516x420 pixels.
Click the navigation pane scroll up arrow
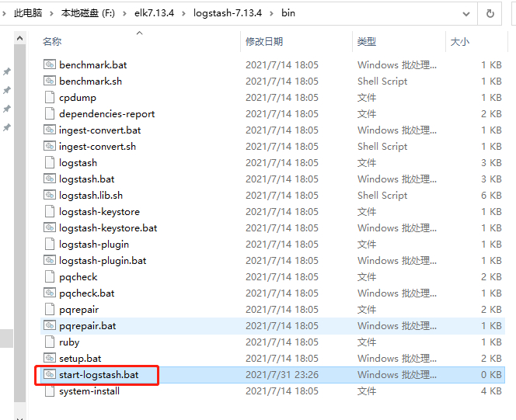[19, 38]
